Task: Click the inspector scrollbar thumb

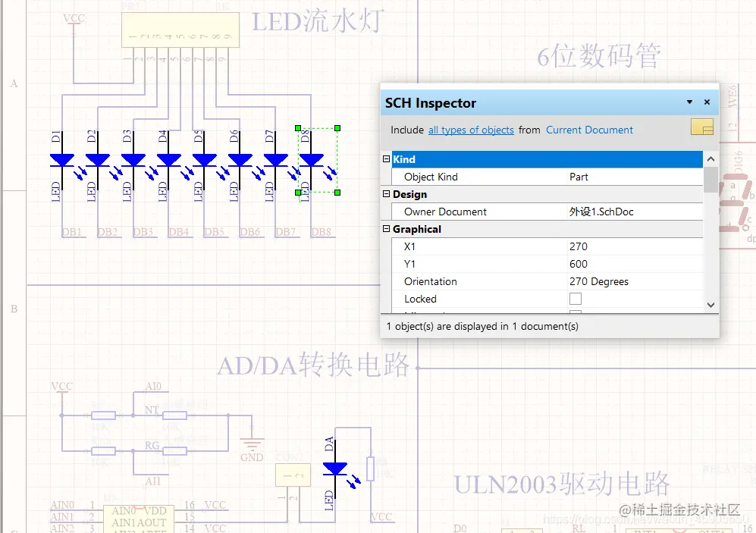Action: tap(711, 179)
